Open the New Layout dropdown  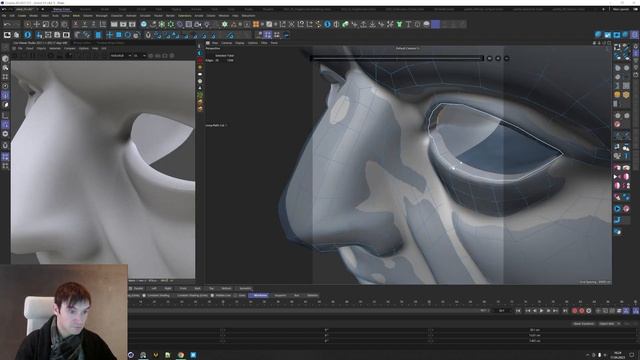(621, 9)
